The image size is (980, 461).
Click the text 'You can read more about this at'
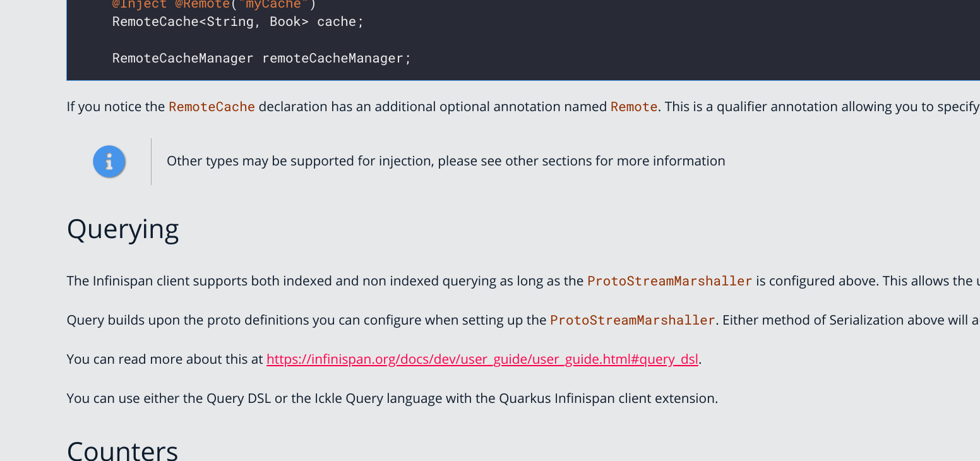[x=165, y=359]
